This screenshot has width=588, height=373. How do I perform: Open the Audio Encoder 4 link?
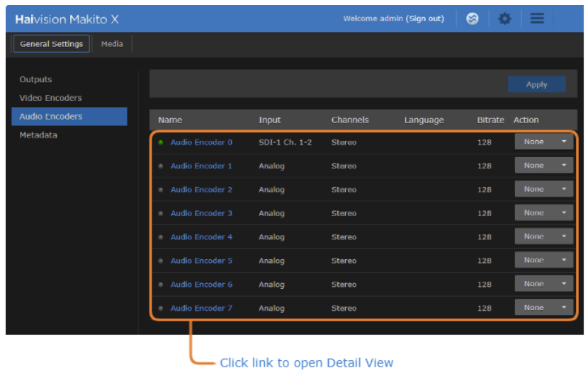tap(201, 237)
